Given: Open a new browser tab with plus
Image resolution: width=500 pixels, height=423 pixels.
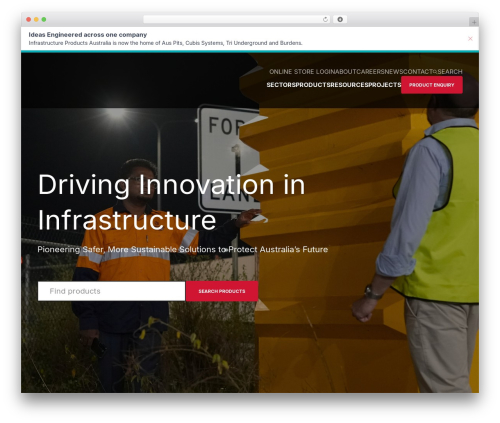Looking at the screenshot, I should point(474,22).
